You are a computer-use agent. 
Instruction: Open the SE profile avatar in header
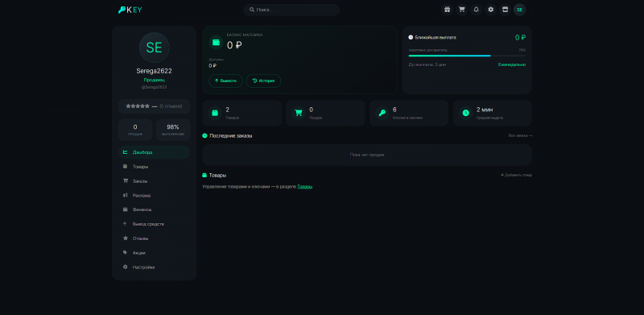pyautogui.click(x=519, y=10)
